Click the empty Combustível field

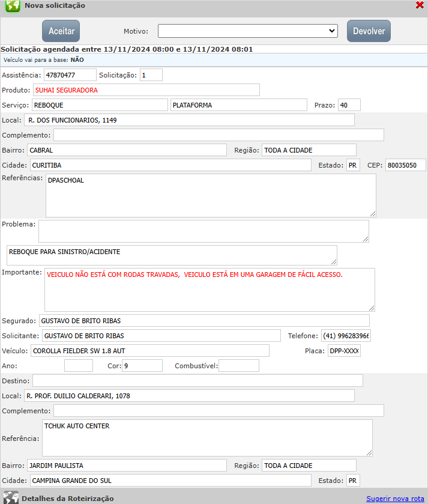click(238, 366)
